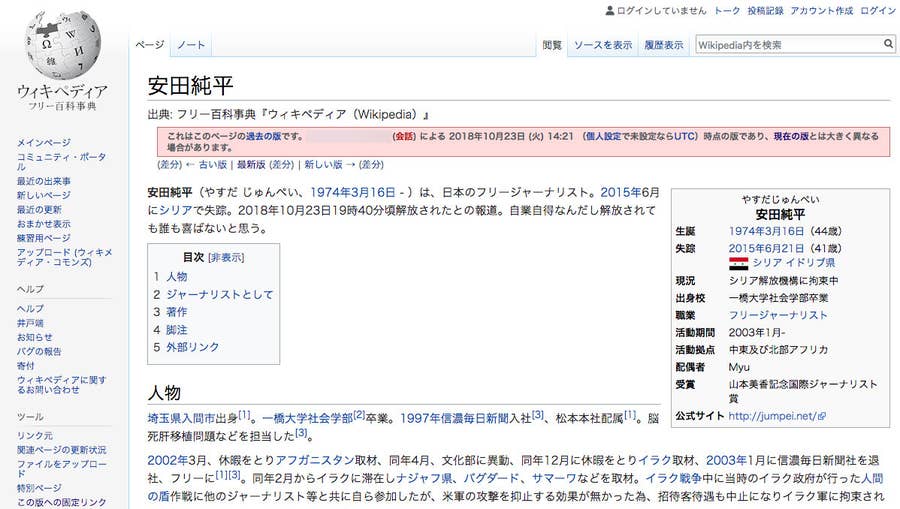
Task: Click the search magnifier icon
Action: [x=888, y=44]
